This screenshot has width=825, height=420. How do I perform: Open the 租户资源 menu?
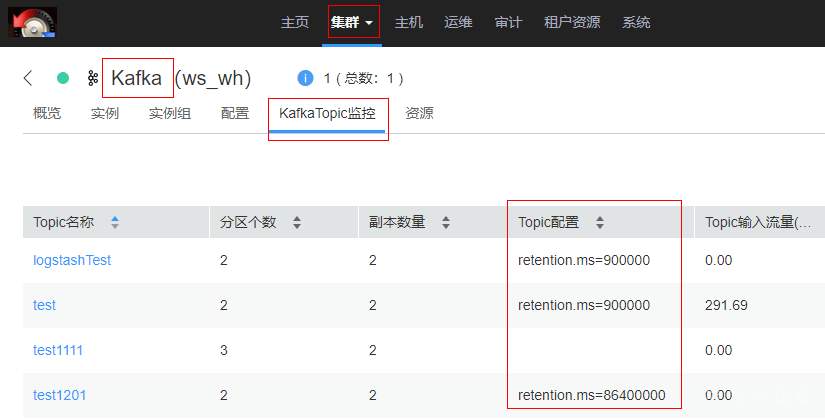point(572,23)
